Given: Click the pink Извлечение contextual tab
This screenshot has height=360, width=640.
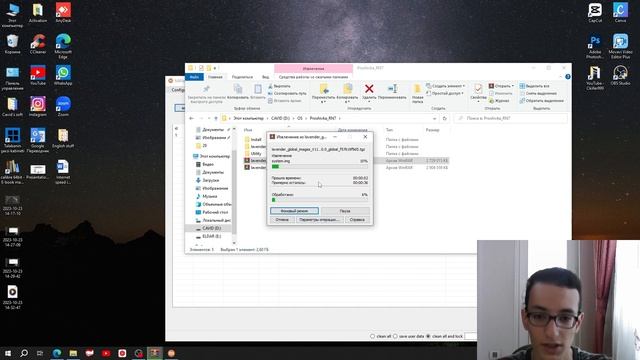Looking at the screenshot, I should pos(313,68).
